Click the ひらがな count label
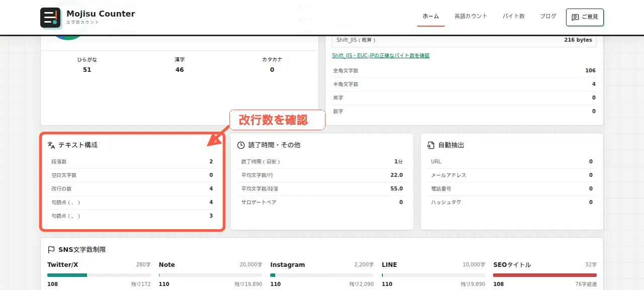 [x=87, y=59]
